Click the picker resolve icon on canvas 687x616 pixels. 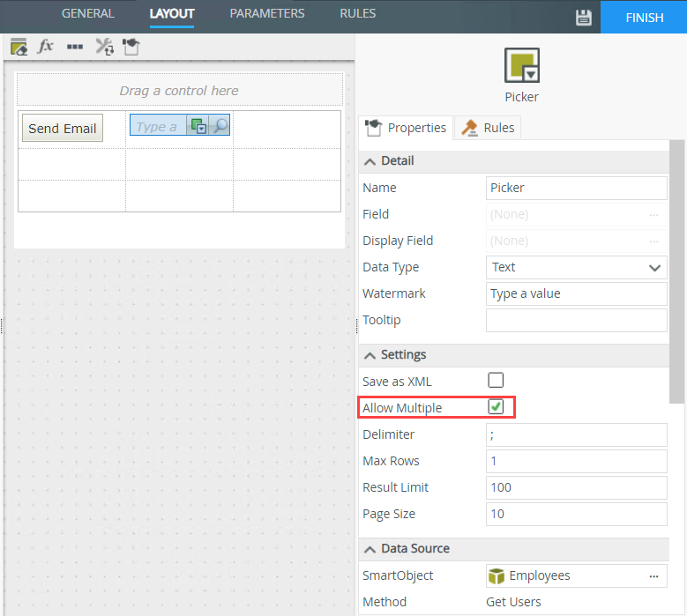pos(198,126)
